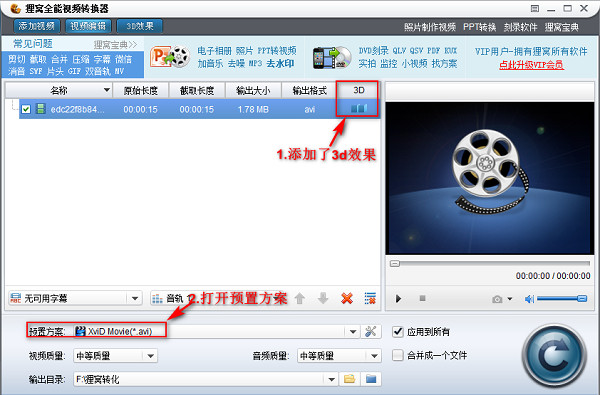This screenshot has width=600, height=395.
Task: Take snapshot with the camera icon
Action: [x=497, y=299]
